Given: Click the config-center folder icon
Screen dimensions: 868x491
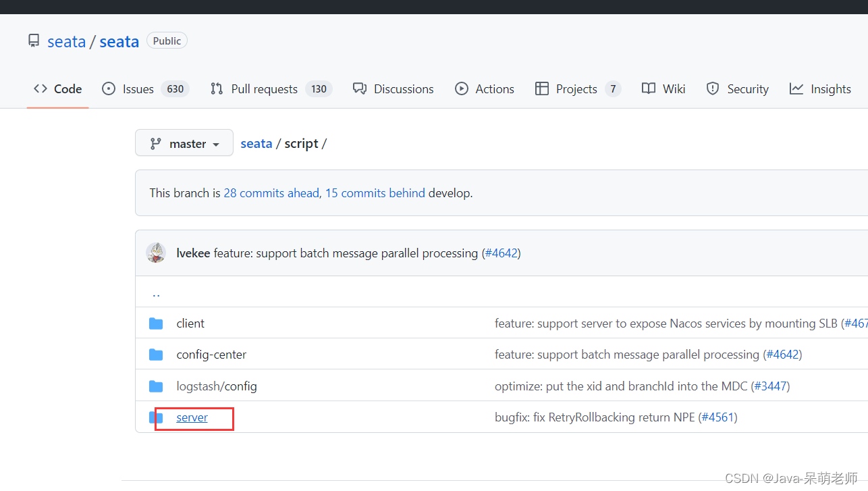Looking at the screenshot, I should coord(156,354).
